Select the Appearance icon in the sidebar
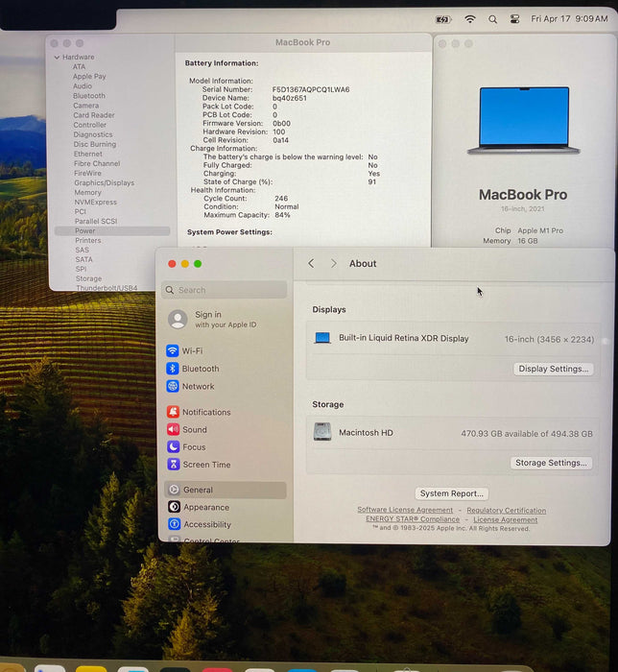The image size is (618, 672). tap(174, 507)
